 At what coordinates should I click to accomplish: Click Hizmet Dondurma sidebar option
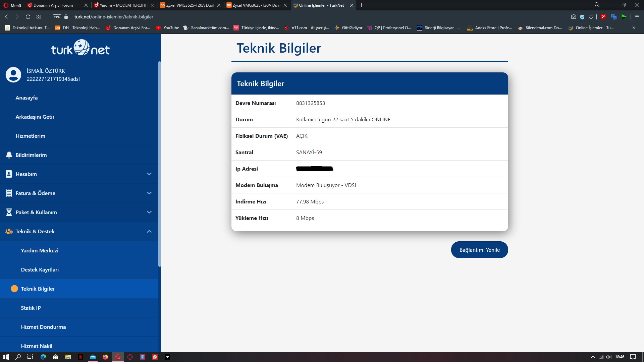(43, 327)
